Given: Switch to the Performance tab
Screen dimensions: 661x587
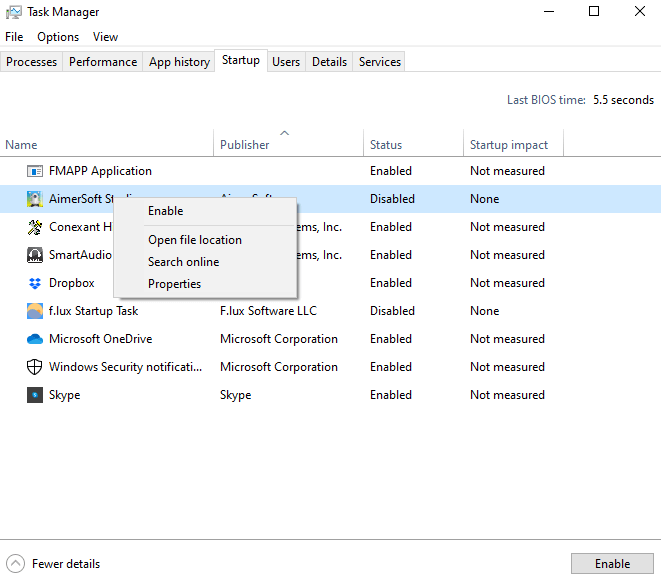Looking at the screenshot, I should pyautogui.click(x=103, y=62).
